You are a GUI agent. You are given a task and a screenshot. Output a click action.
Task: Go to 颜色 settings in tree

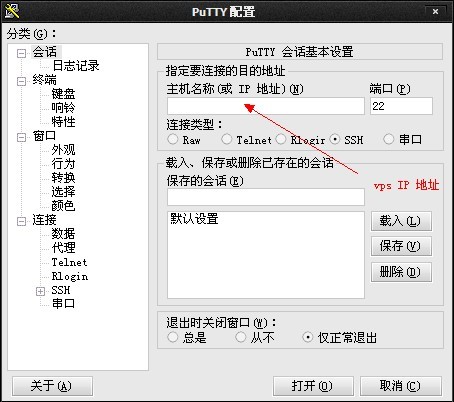pyautogui.click(x=63, y=205)
